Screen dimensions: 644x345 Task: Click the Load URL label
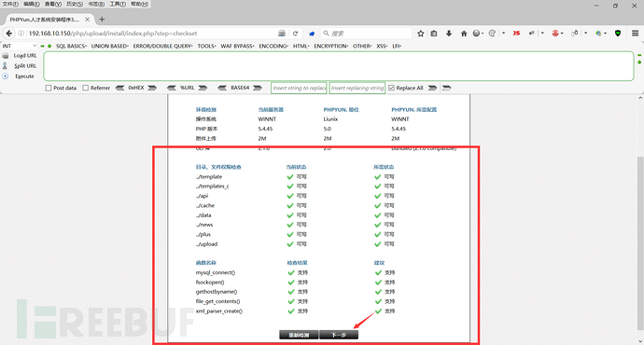(x=25, y=55)
